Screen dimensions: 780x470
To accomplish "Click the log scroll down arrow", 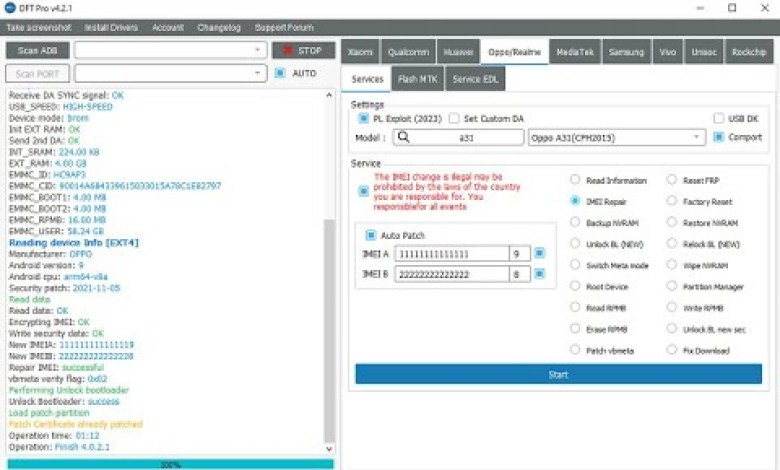I will point(329,449).
